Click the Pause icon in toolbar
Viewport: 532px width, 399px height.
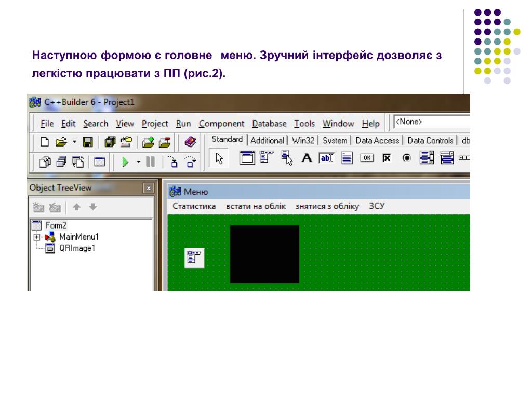[x=150, y=162]
